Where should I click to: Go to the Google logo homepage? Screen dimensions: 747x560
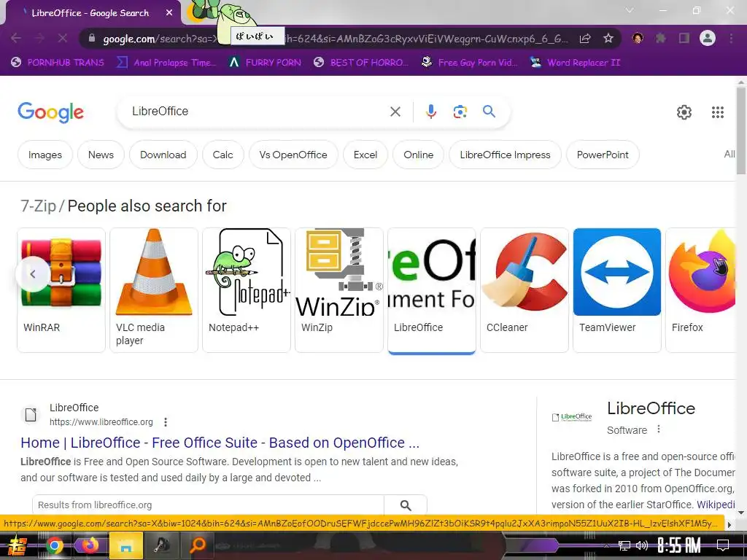pyautogui.click(x=50, y=112)
